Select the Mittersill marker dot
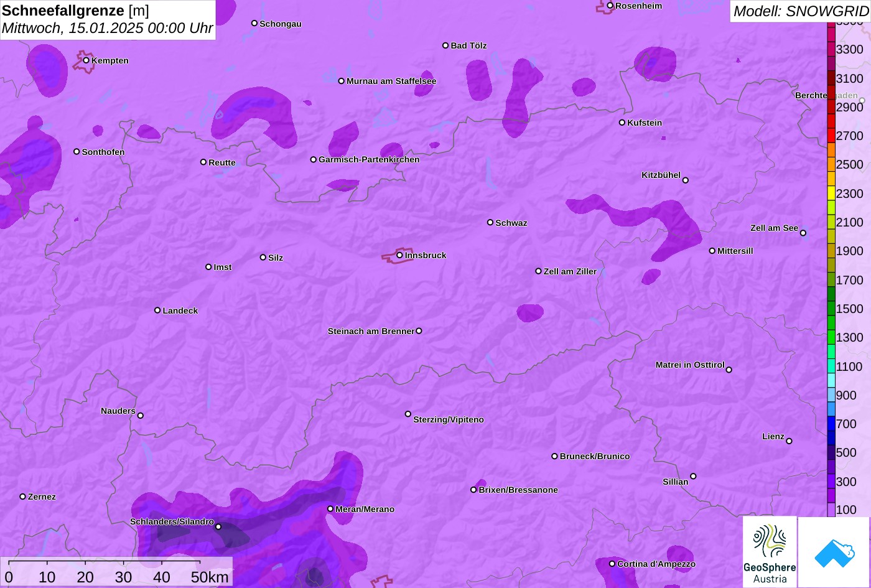871x588 pixels. pyautogui.click(x=712, y=251)
